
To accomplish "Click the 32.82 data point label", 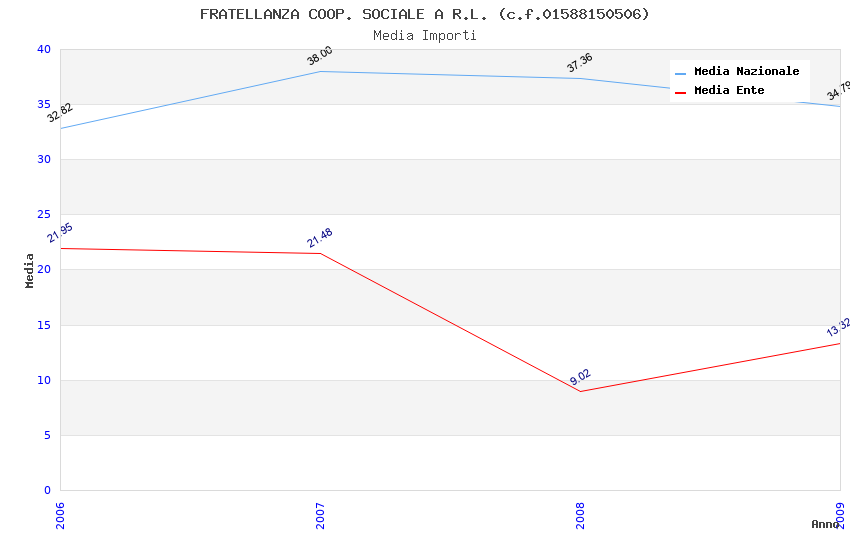I will pyautogui.click(x=60, y=113).
